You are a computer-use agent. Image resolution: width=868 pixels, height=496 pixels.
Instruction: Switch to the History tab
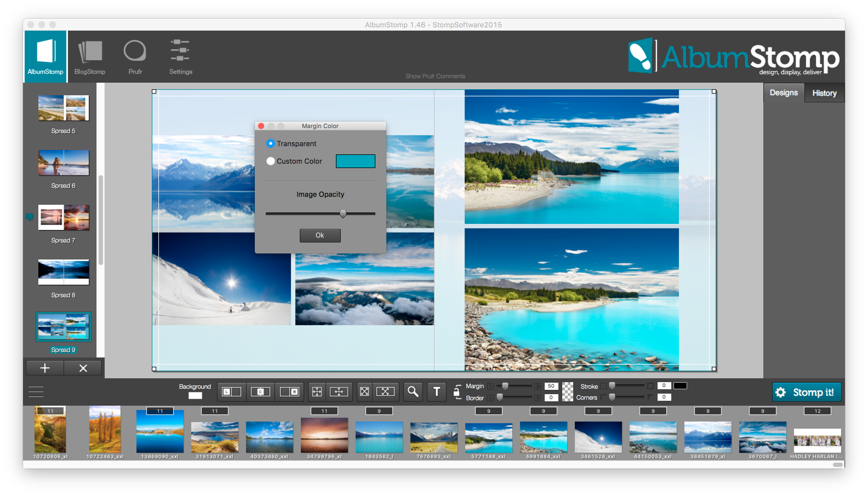[824, 93]
